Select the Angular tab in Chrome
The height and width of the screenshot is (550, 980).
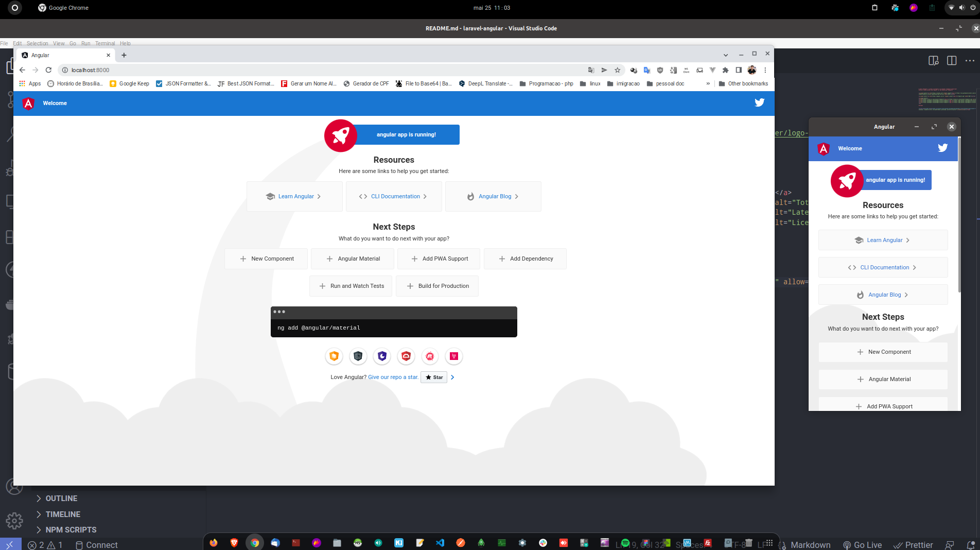pos(66,55)
